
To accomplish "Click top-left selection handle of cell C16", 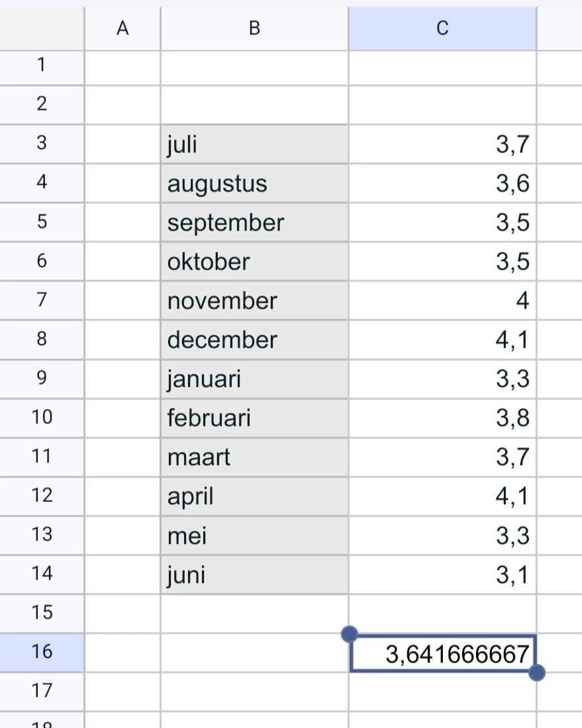I will pos(349,634).
